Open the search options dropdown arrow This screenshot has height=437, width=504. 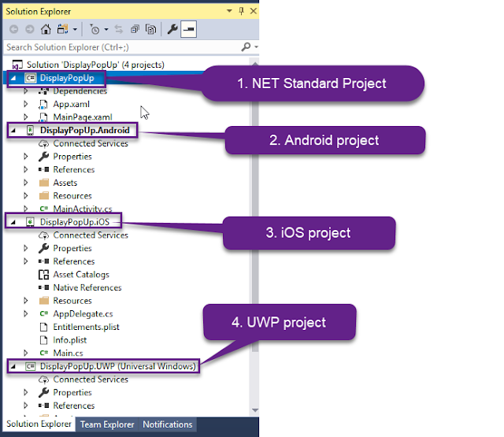256,47
